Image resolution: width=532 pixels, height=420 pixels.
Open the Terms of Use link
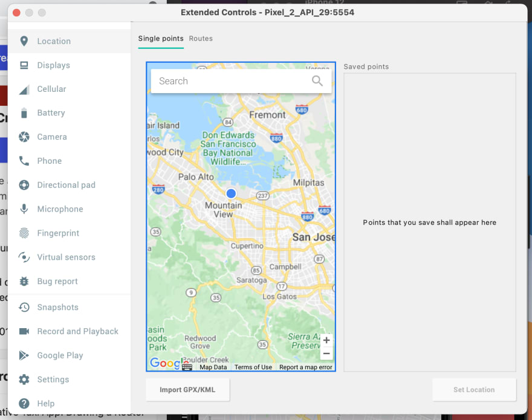253,367
